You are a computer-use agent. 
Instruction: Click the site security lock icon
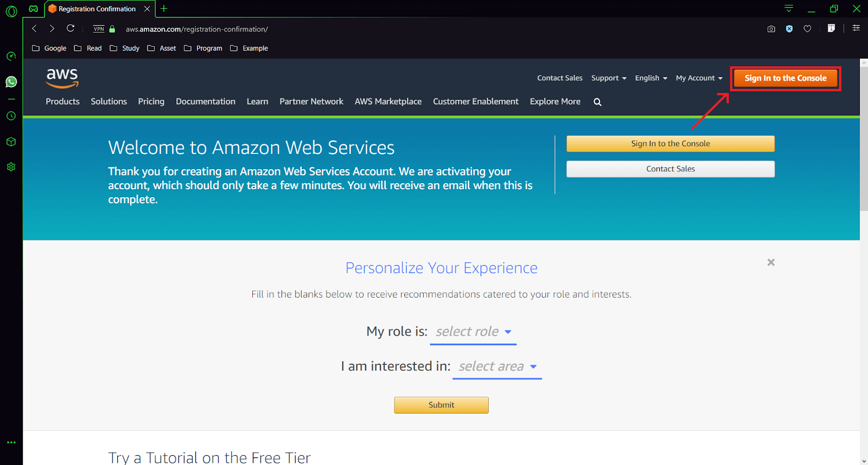[x=112, y=29]
